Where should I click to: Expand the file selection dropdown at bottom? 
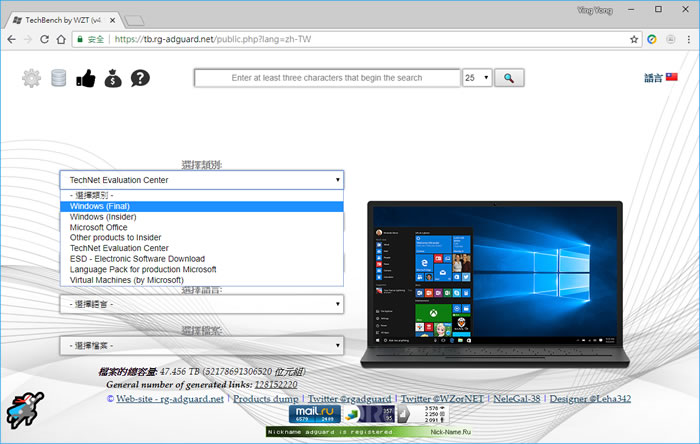click(x=201, y=345)
